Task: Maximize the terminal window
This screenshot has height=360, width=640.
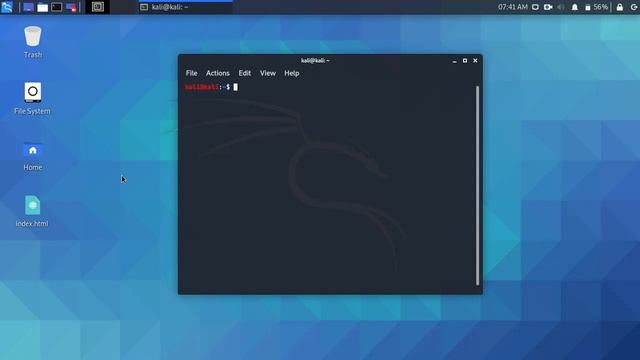Action: [465, 61]
